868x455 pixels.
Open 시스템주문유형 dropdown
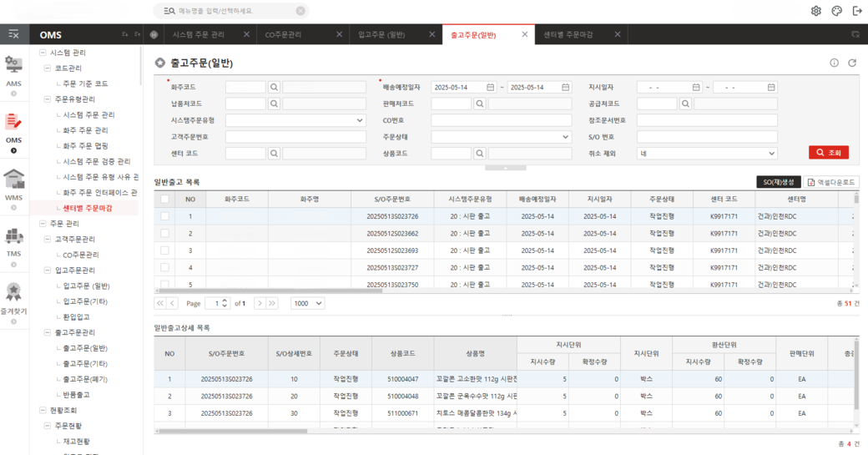295,120
